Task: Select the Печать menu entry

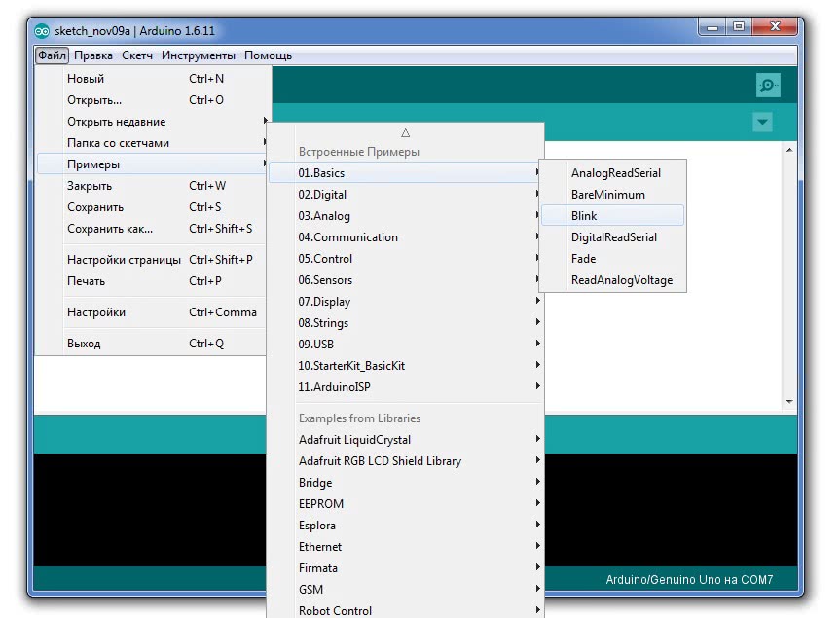Action: coord(86,281)
